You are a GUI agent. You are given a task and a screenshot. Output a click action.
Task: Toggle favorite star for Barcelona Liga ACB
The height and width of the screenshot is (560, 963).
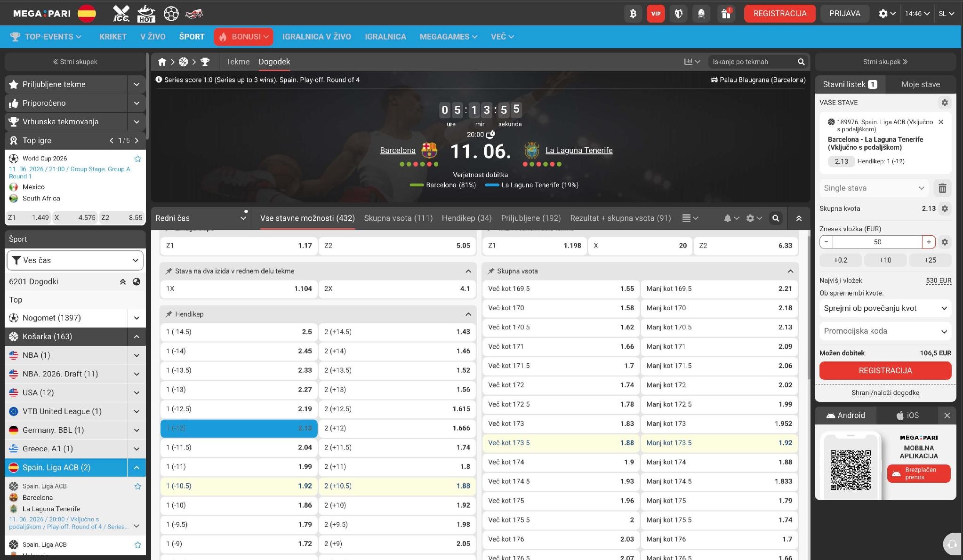click(x=138, y=486)
